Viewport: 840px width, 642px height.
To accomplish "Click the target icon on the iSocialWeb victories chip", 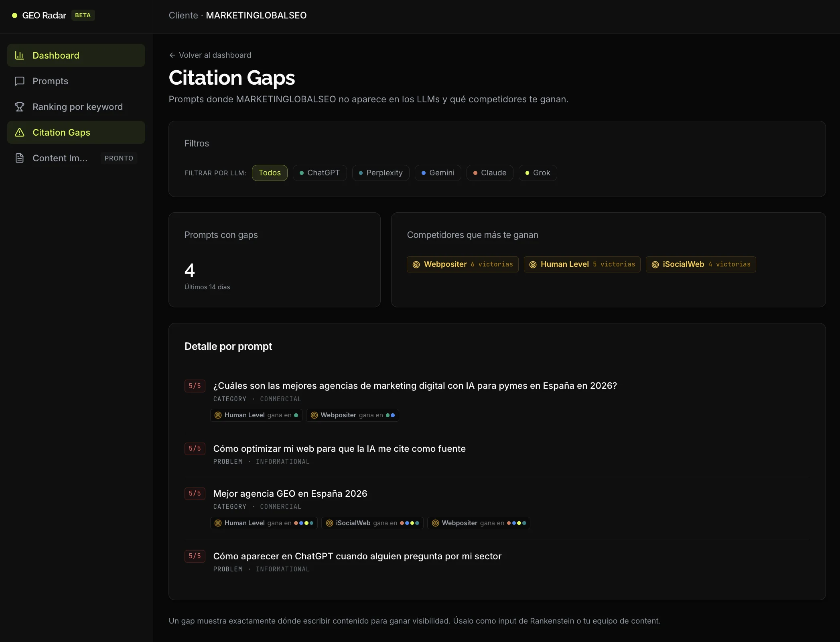I will click(x=655, y=264).
